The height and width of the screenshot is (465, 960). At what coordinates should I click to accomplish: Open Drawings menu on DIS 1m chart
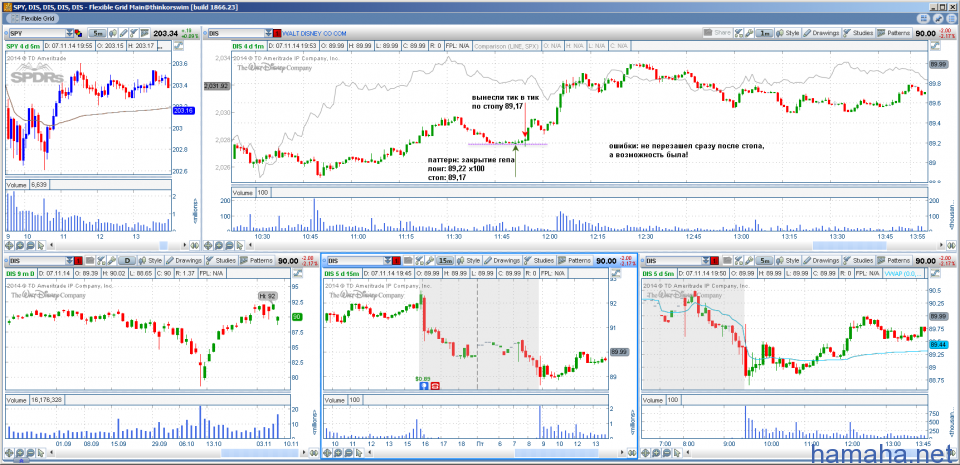click(821, 33)
